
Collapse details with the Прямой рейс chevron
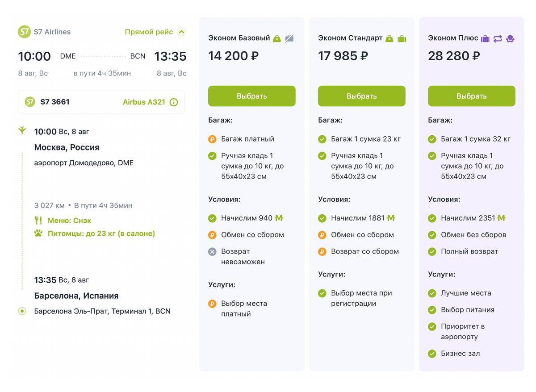coord(181,32)
